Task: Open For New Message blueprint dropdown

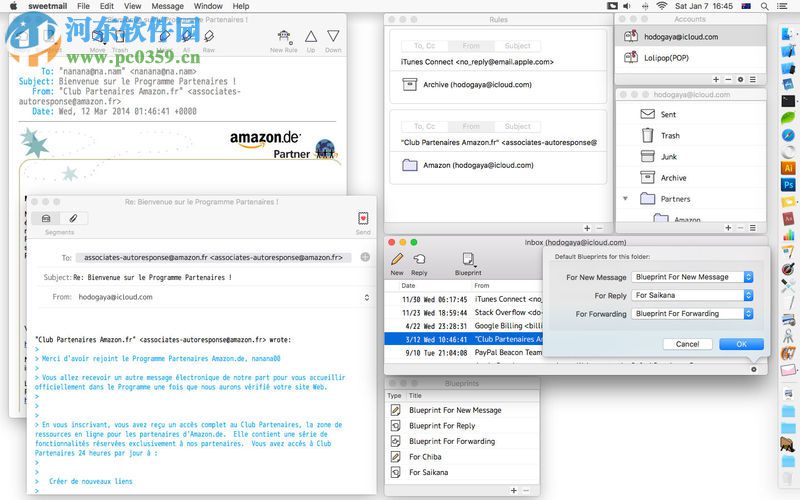Action: click(x=692, y=277)
